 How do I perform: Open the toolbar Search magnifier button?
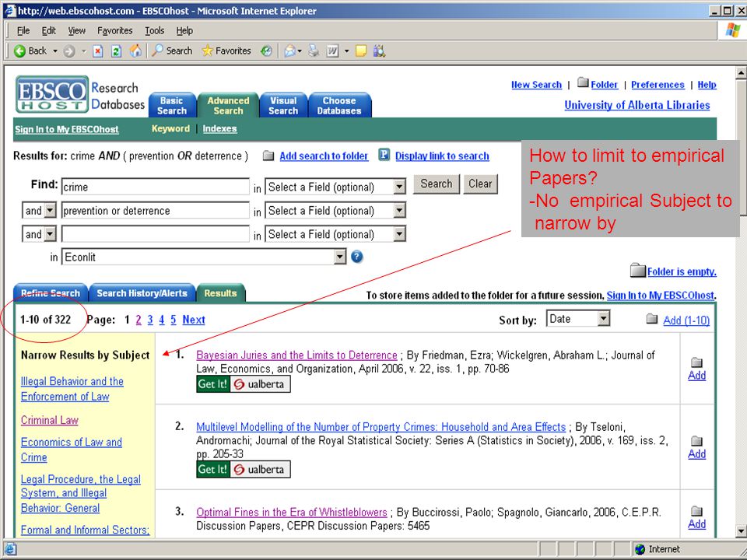pos(171,51)
